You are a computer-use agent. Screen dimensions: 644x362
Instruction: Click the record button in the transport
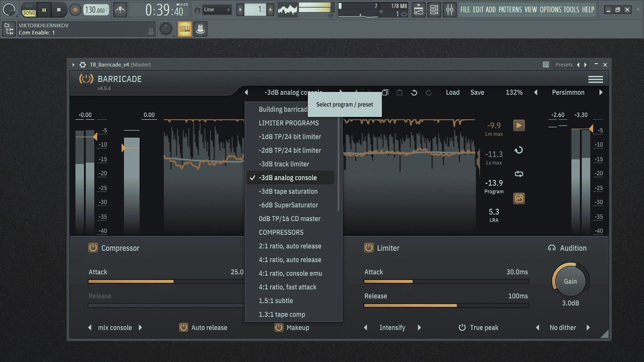coord(74,9)
